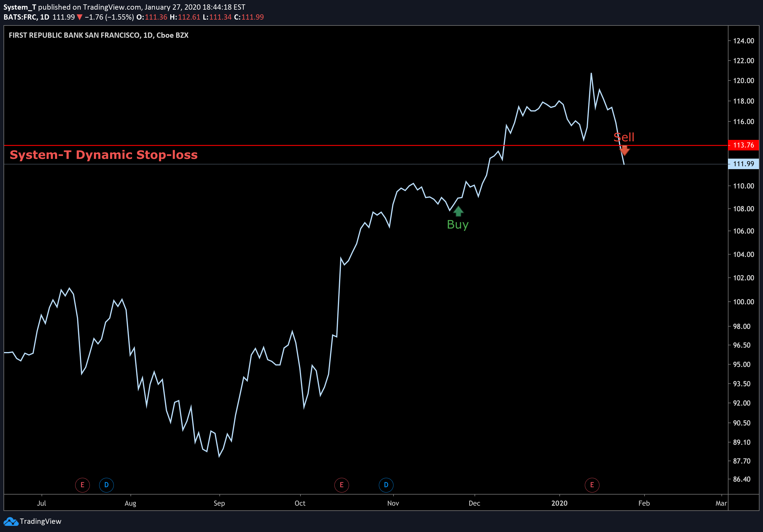
Task: Click the low value 111.34
Action: point(220,17)
